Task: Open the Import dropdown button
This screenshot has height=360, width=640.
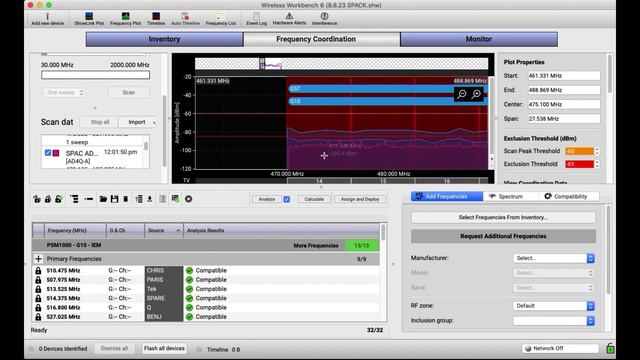Action: [138, 122]
